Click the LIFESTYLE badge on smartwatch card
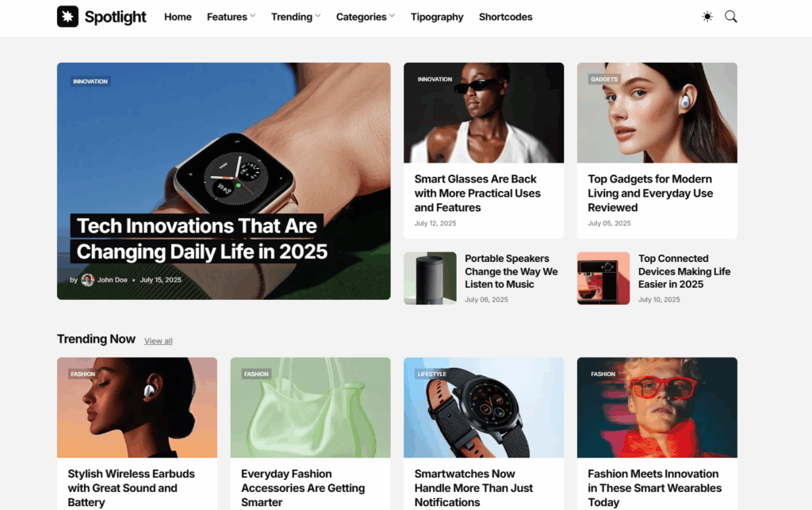Viewport: 812px width, 510px height. pyautogui.click(x=431, y=374)
